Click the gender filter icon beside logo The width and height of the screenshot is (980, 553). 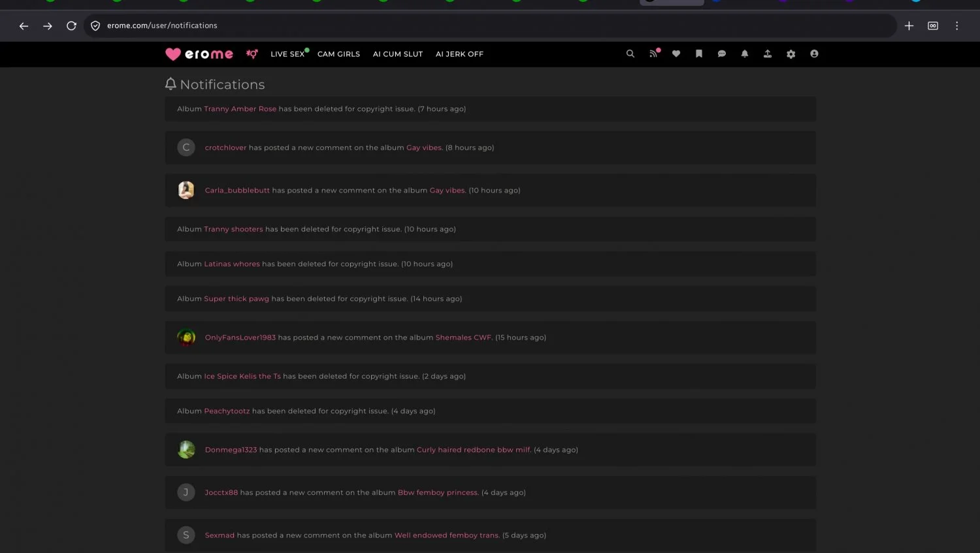252,54
